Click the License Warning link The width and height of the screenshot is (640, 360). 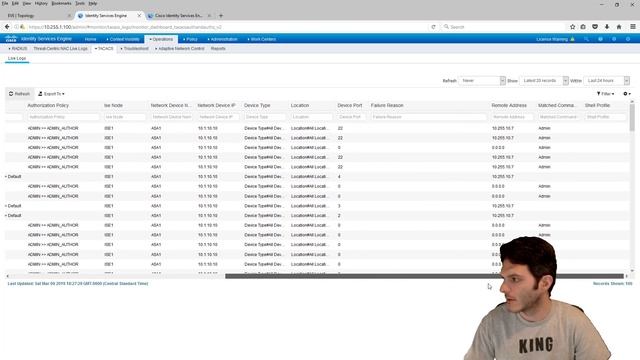[552, 39]
